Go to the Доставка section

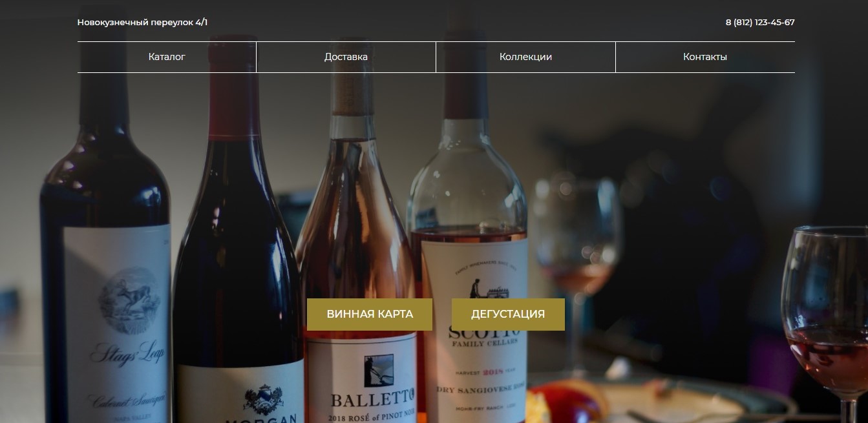[x=346, y=57]
